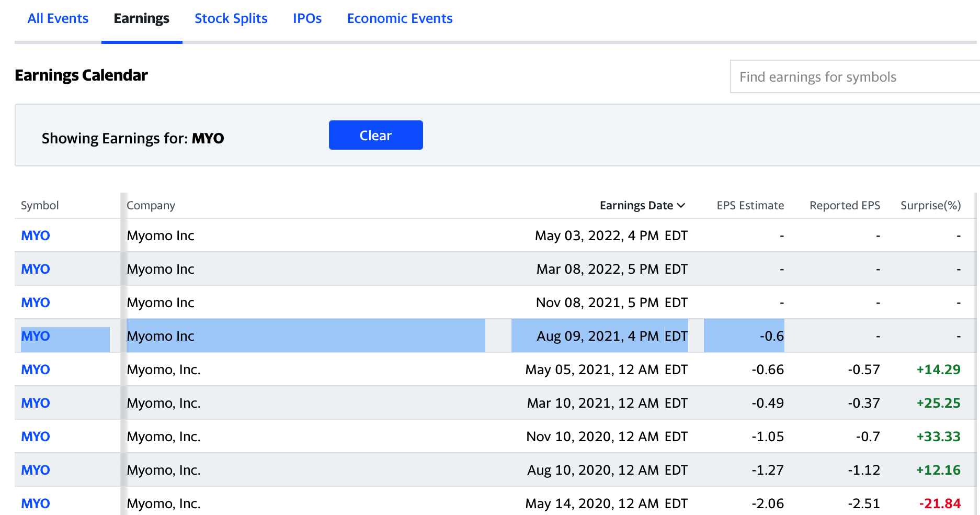Click the reported EPS -0.57
Viewport: 980px width, 515px height.
[x=864, y=370]
